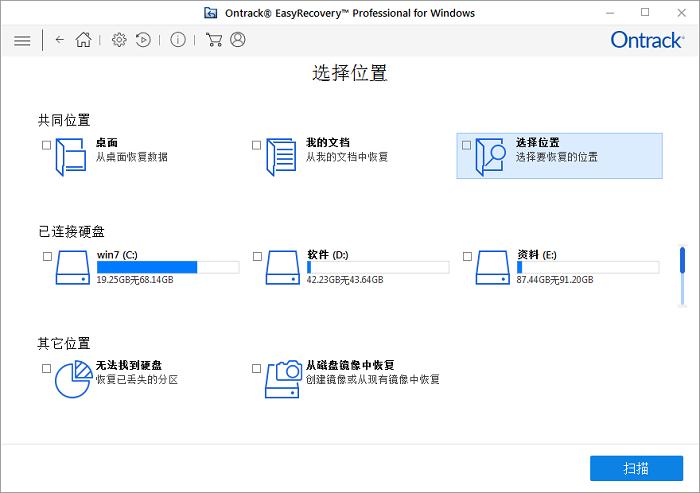
Task: Click the 从磁盘镜像中恢复 camera icon
Action: 283,379
